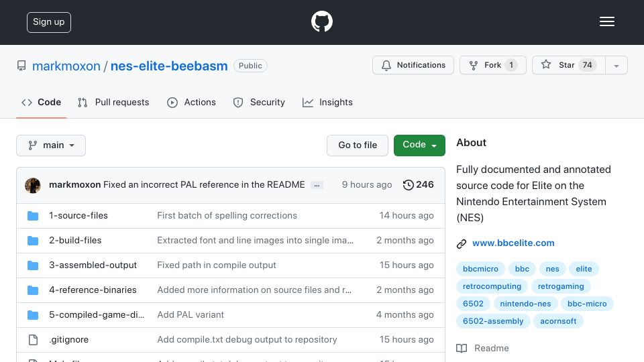This screenshot has width=644, height=362.
Task: Click the repository book icon beside markmoxon
Action: pos(21,66)
